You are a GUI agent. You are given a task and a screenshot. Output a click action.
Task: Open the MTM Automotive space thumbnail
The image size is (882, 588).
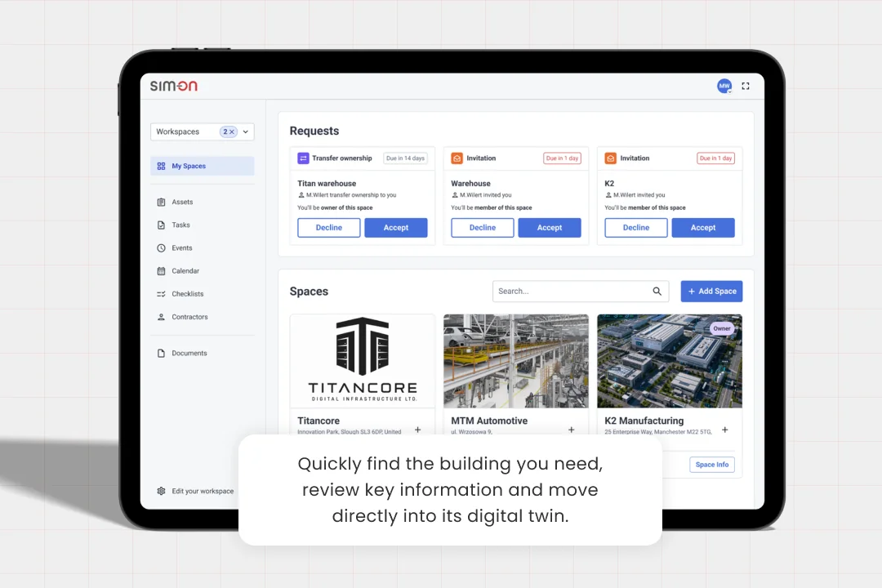tap(516, 361)
